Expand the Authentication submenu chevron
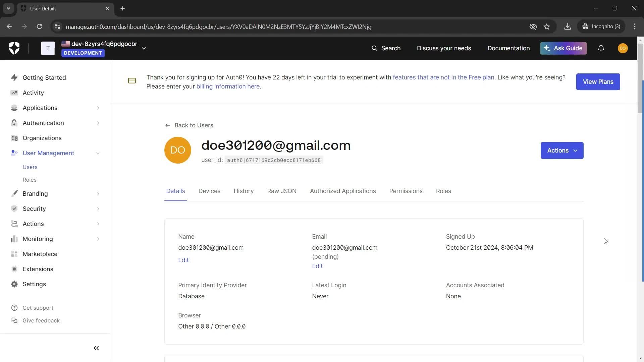The image size is (644, 362). click(98, 123)
